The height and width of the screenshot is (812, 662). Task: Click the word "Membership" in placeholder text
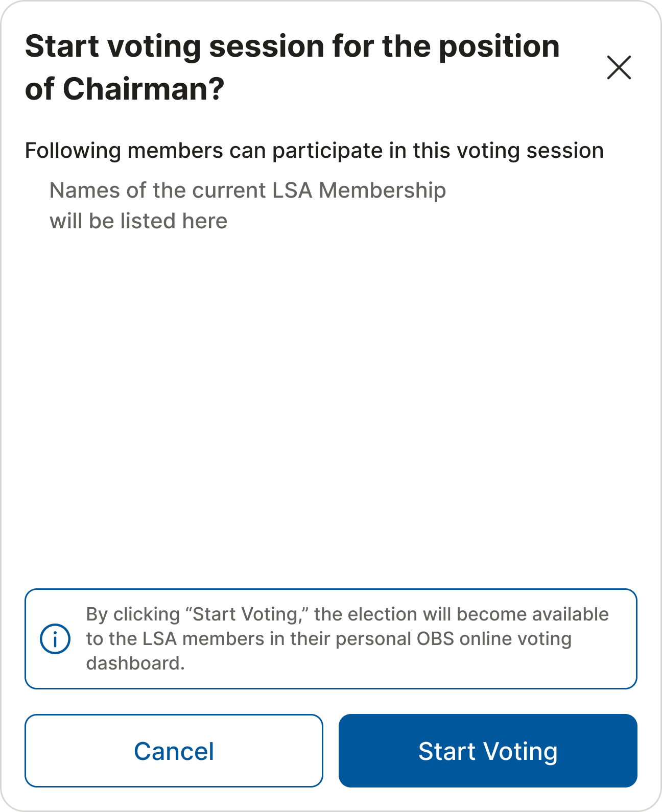382,190
